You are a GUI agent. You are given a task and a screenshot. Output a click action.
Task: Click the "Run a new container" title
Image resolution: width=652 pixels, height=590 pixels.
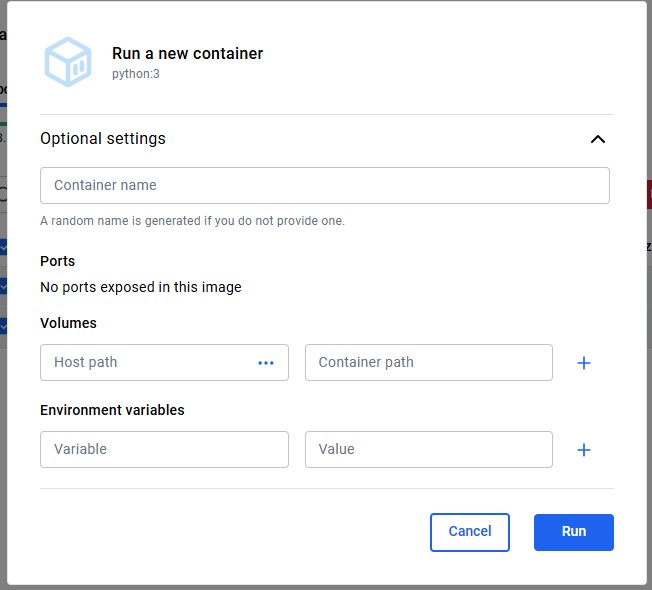[187, 54]
